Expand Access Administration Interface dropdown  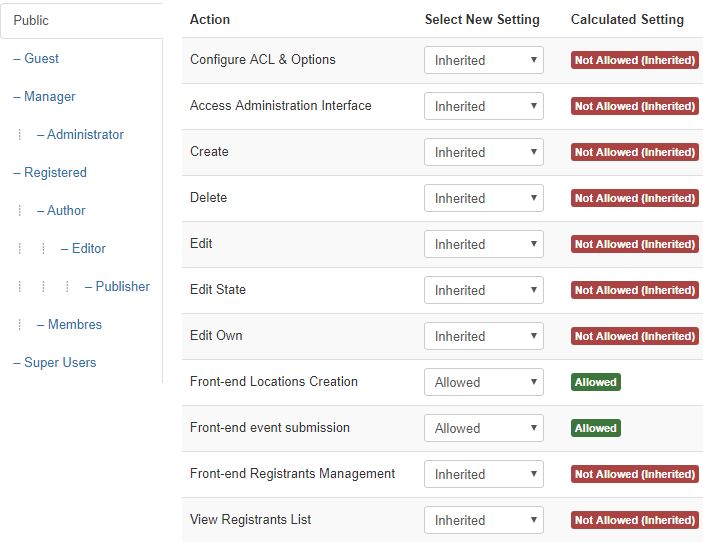click(x=484, y=106)
